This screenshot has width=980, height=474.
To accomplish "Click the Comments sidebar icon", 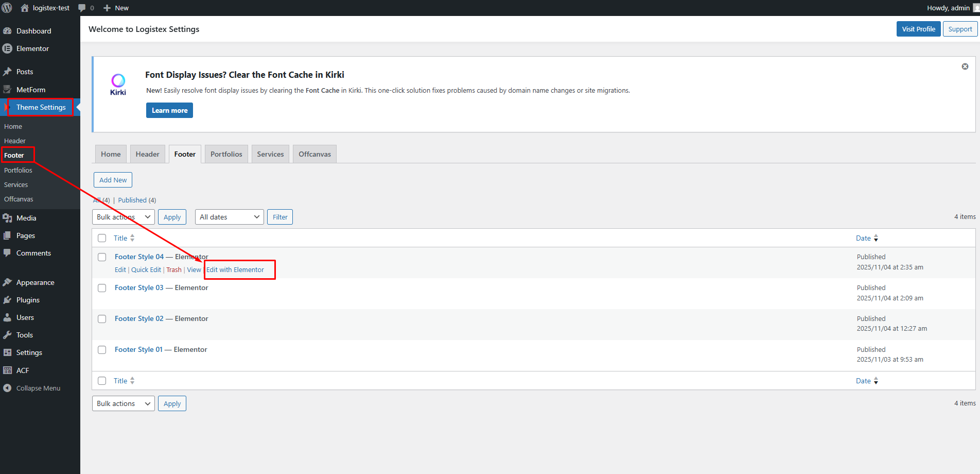I will point(7,253).
